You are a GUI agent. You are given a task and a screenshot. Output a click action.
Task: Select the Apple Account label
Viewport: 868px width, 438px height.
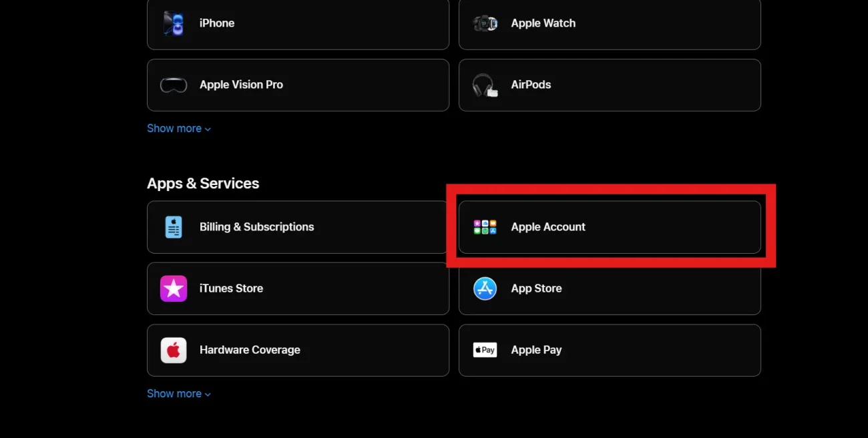point(548,227)
